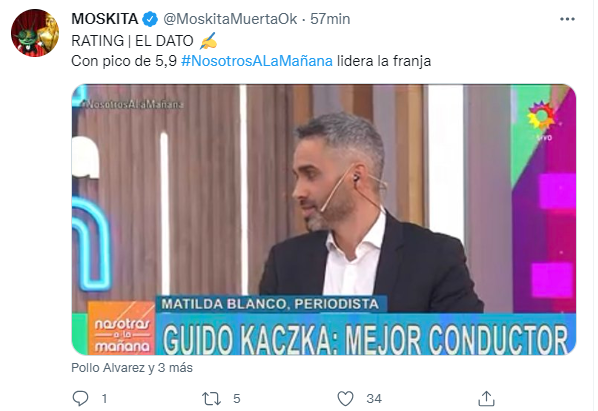Open the three-dot more options menu

pyautogui.click(x=567, y=19)
